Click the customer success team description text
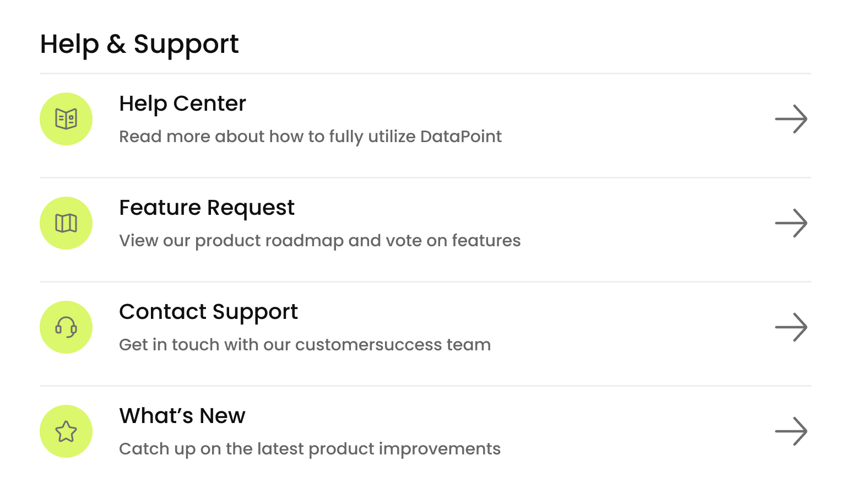The height and width of the screenshot is (504, 851). [x=305, y=345]
